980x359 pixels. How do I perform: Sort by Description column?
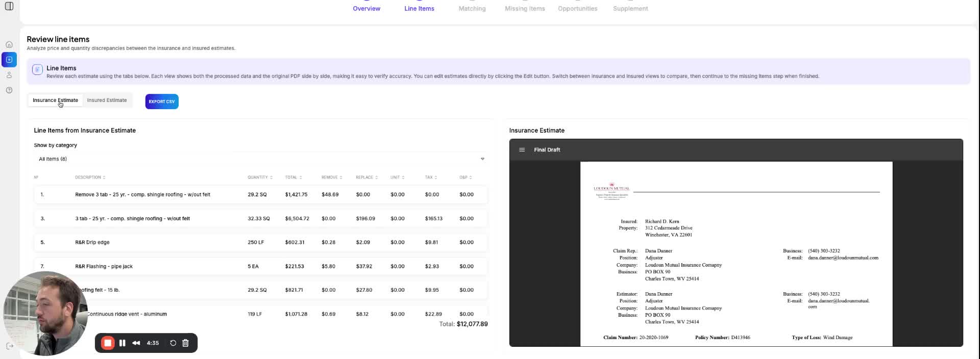coord(90,177)
